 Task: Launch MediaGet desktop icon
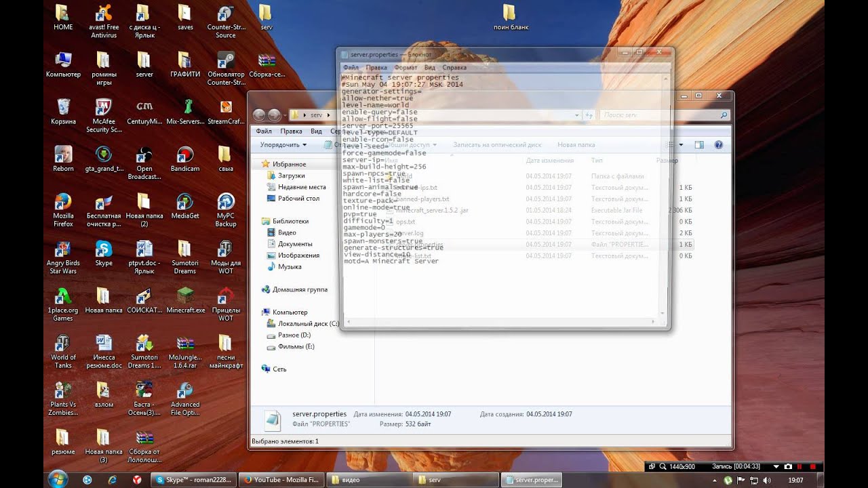point(185,207)
